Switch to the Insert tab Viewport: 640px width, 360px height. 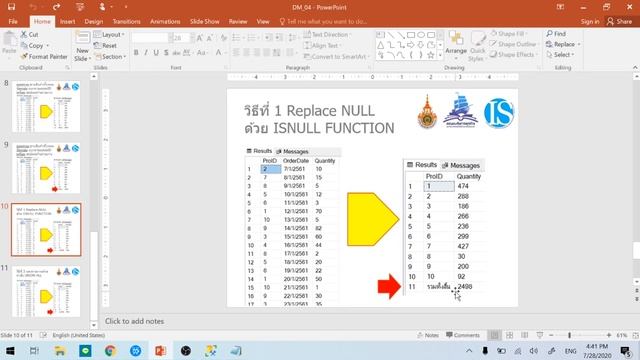pyautogui.click(x=67, y=21)
